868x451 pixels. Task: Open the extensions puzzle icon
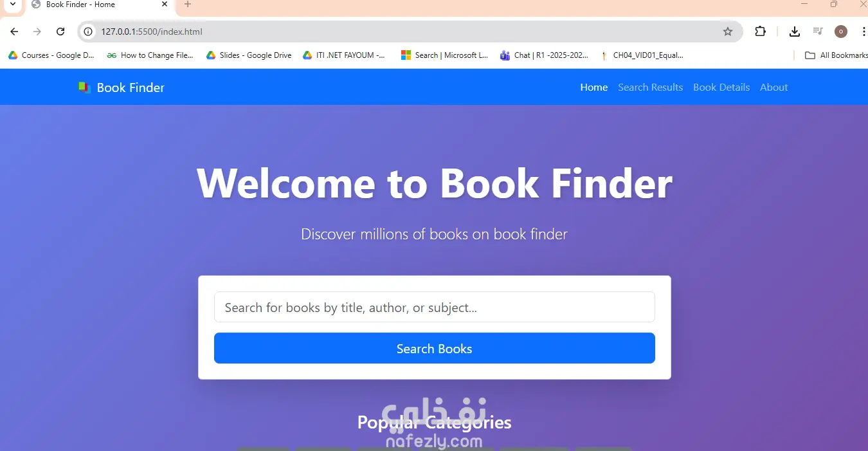761,32
